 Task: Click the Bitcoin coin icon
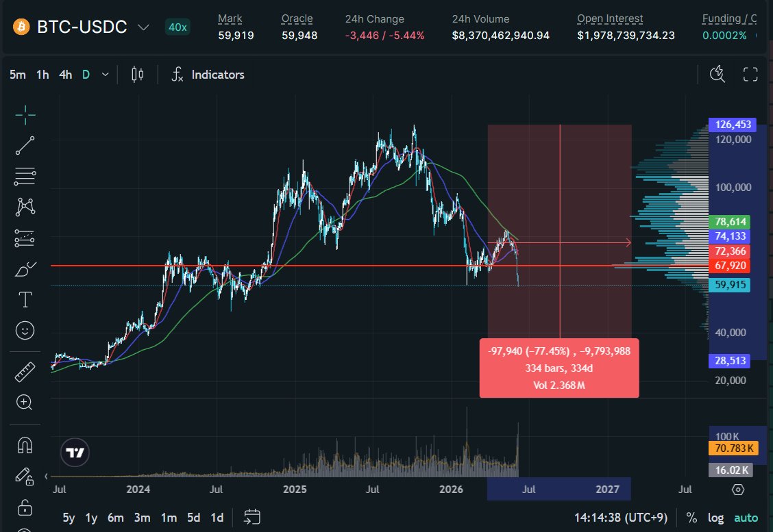click(21, 27)
